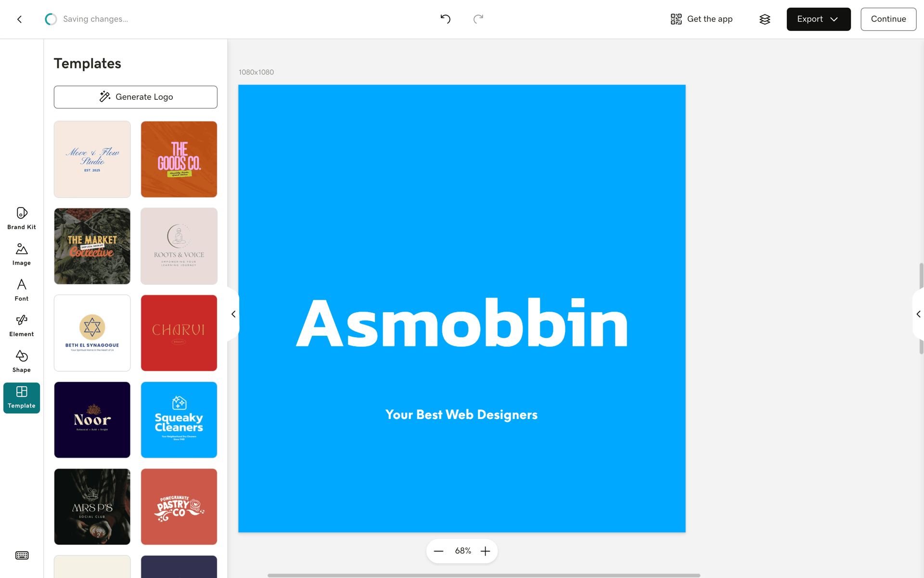Open the Font panel
924x578 pixels.
click(x=22, y=290)
